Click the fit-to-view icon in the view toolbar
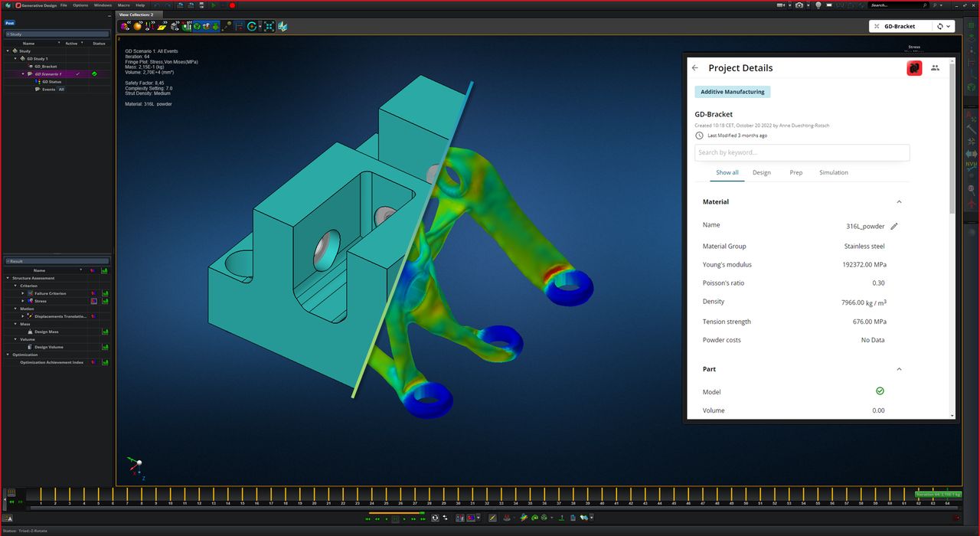 [x=269, y=26]
